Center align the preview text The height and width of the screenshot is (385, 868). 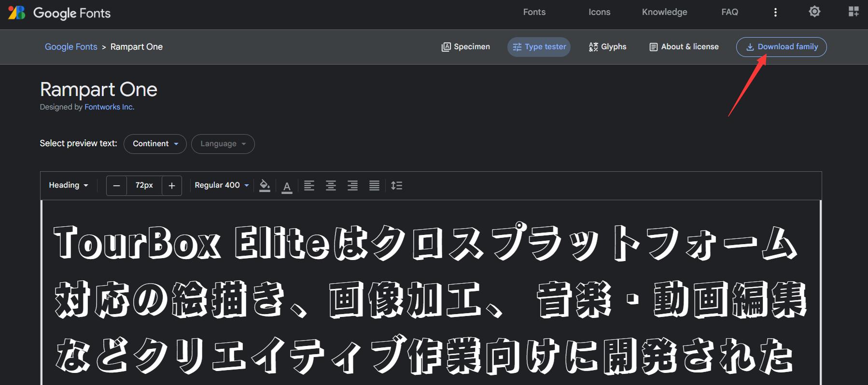(x=331, y=186)
